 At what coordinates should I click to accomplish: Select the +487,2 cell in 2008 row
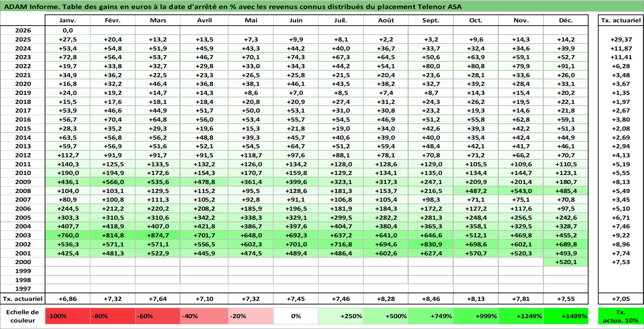click(476, 191)
